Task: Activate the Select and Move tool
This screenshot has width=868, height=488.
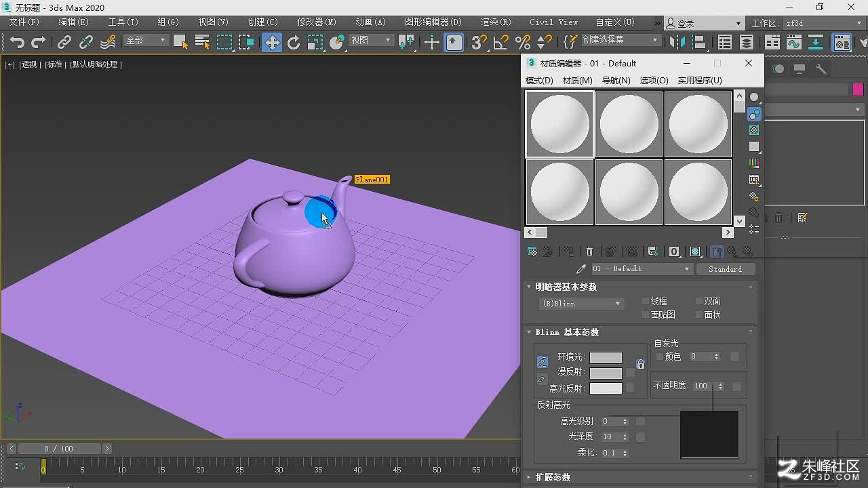Action: click(272, 43)
